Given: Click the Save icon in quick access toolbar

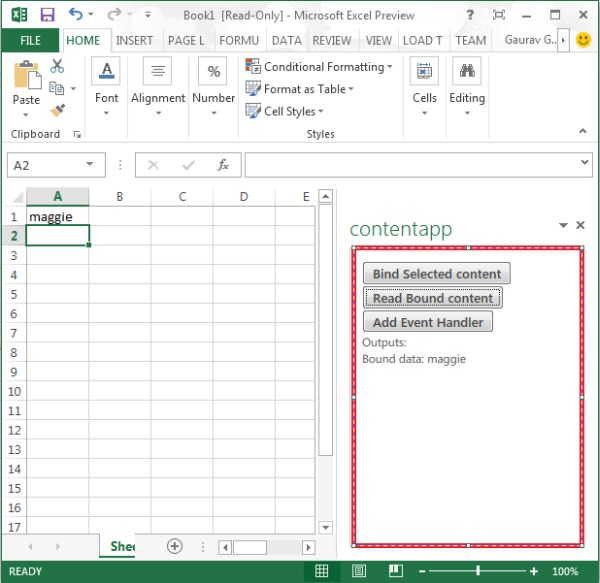Looking at the screenshot, I should point(47,15).
